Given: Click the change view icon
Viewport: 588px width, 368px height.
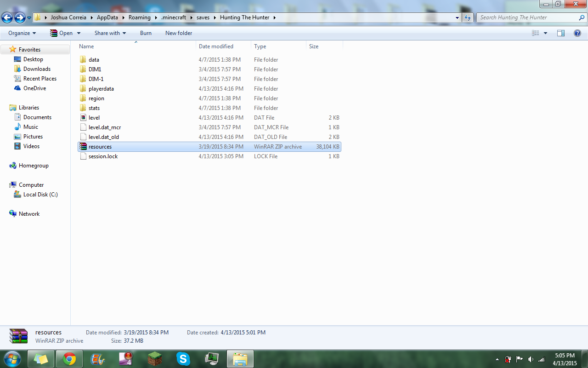Looking at the screenshot, I should 535,33.
